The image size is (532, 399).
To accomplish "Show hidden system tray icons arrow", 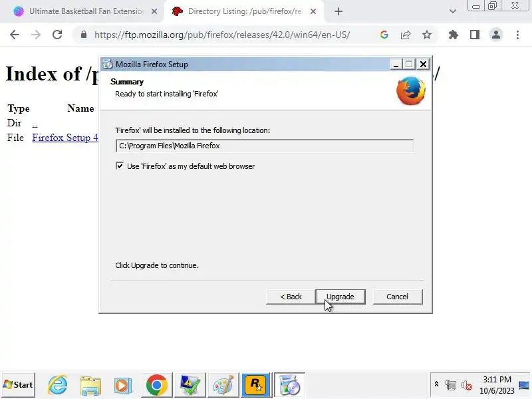I will [x=437, y=384].
